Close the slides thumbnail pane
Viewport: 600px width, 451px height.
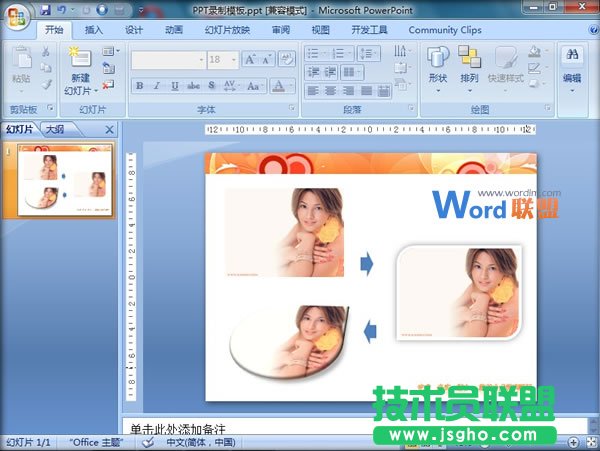tap(109, 130)
